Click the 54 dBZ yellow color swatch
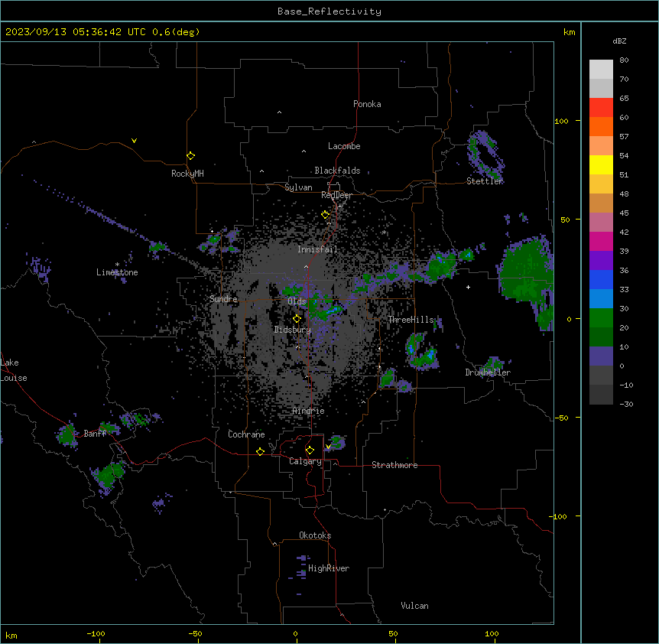 click(601, 164)
